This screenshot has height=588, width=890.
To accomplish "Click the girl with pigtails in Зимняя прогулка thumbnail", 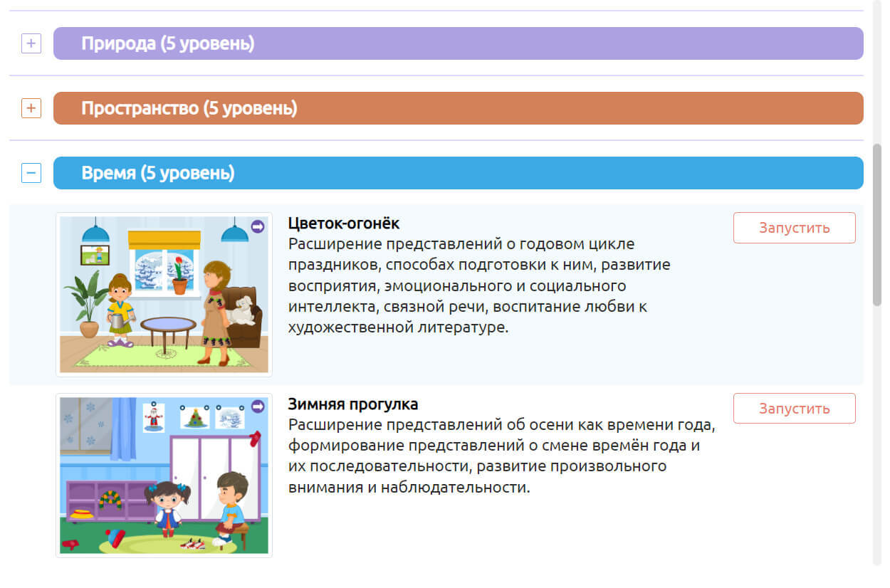I will [166, 508].
